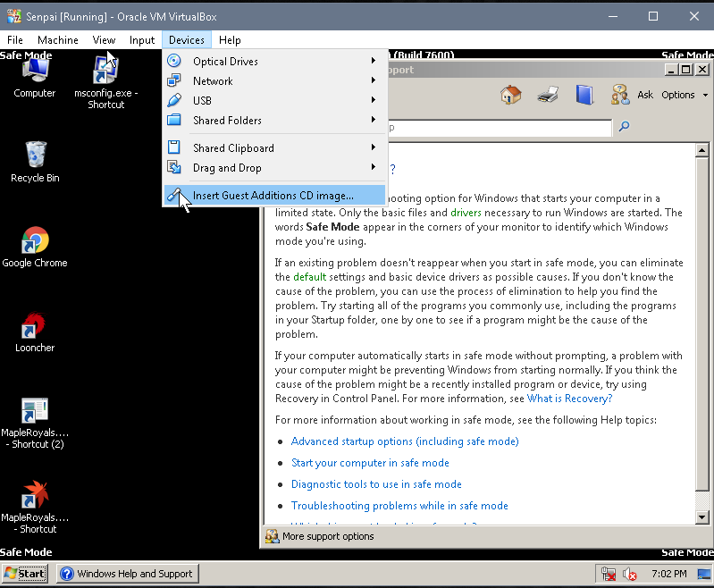This screenshot has height=588, width=714.
Task: Click the Browse Help book icon
Action: point(584,95)
